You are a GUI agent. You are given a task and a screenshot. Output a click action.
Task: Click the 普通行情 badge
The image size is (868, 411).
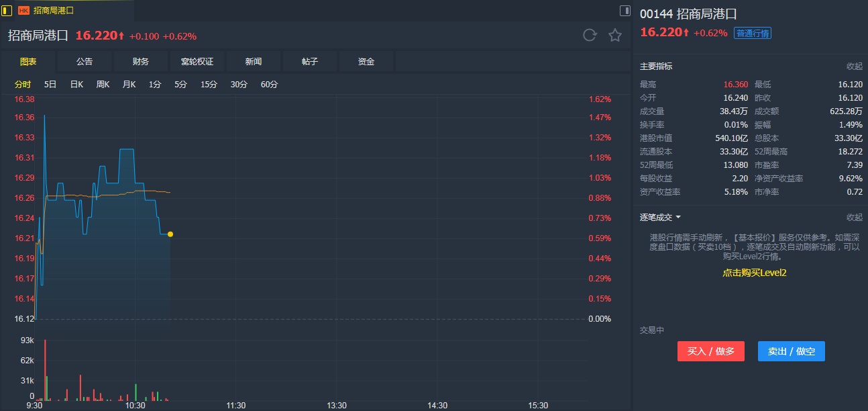click(753, 33)
